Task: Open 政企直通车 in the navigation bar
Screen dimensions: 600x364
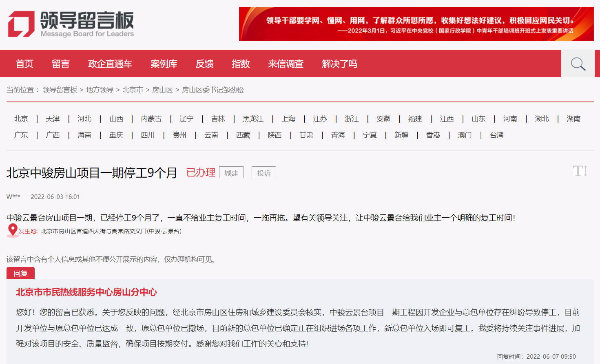Action: point(110,63)
